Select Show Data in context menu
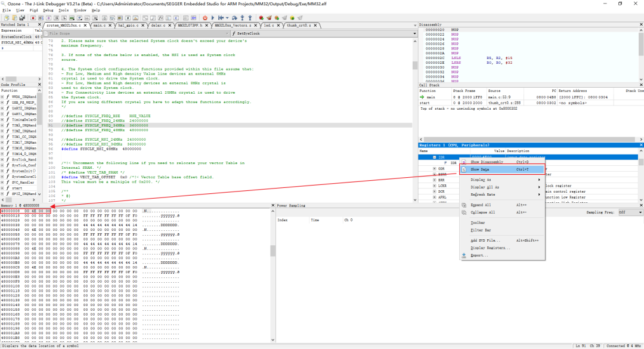The height and width of the screenshot is (349, 644). tap(502, 169)
